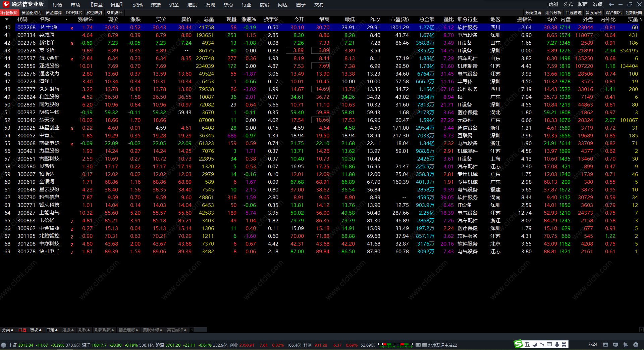This screenshot has width=644, height=350.
Task: Switch to the SUP统计 tab
Action: point(114,13)
